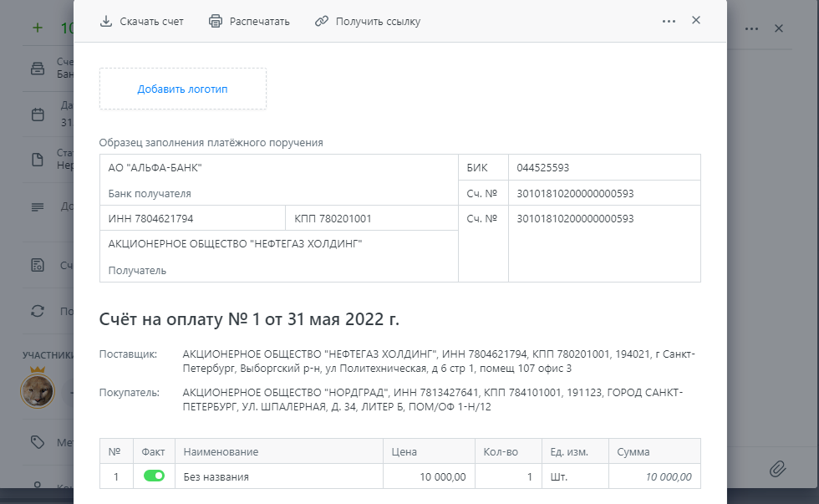This screenshot has width=819, height=504.
Task: Click the Сумма column header
Action: point(654,451)
